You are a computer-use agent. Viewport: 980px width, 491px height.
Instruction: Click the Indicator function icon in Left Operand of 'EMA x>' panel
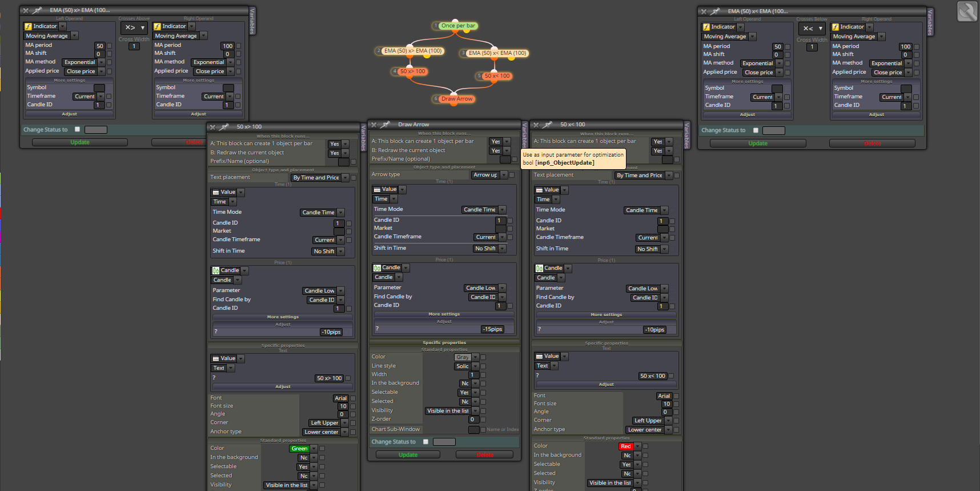click(28, 26)
